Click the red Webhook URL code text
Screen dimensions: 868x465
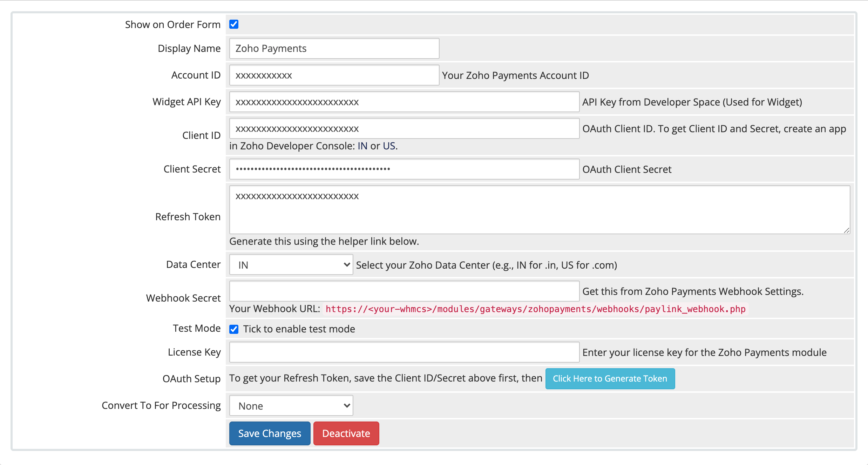pyautogui.click(x=535, y=309)
